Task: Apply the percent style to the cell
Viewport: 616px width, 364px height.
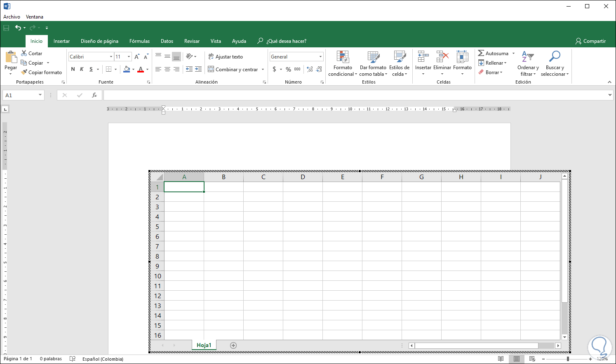Action: [x=288, y=70]
